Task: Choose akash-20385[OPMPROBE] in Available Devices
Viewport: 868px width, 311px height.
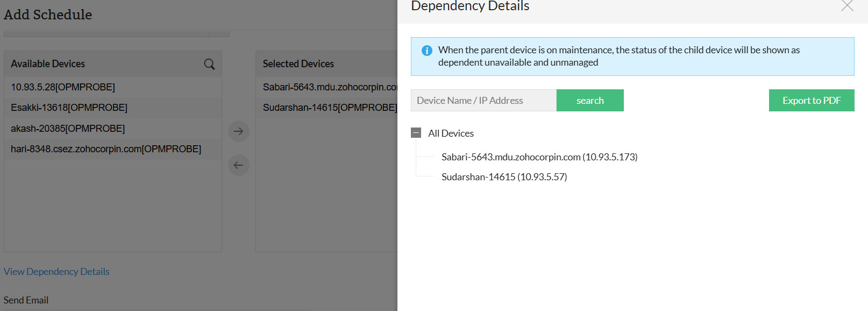Action: coord(68,129)
